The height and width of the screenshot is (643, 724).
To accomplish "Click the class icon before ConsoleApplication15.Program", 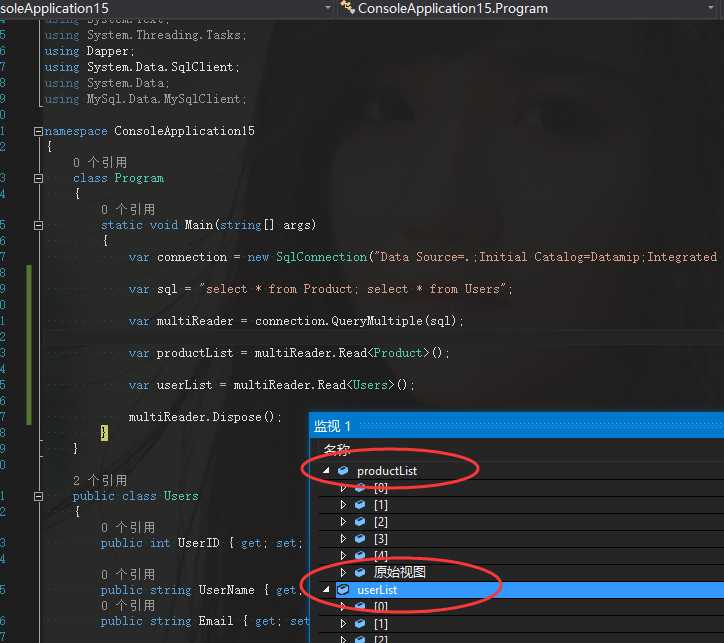I will pyautogui.click(x=347, y=8).
